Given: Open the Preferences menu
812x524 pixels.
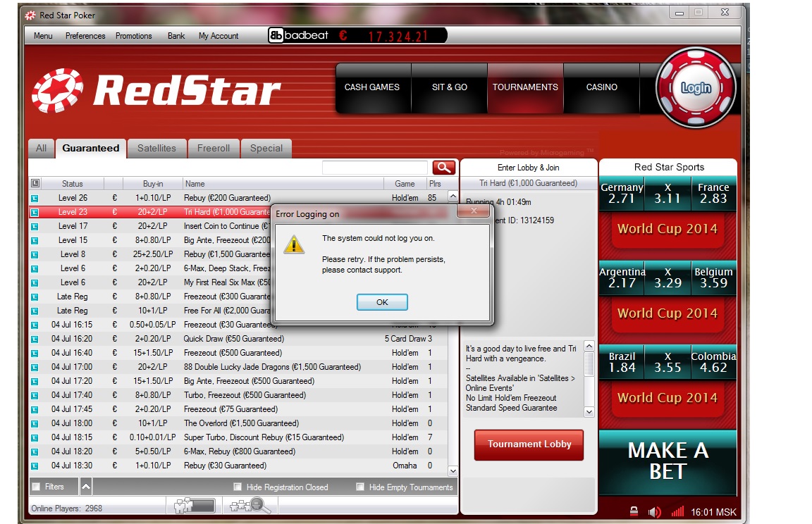Looking at the screenshot, I should (85, 36).
